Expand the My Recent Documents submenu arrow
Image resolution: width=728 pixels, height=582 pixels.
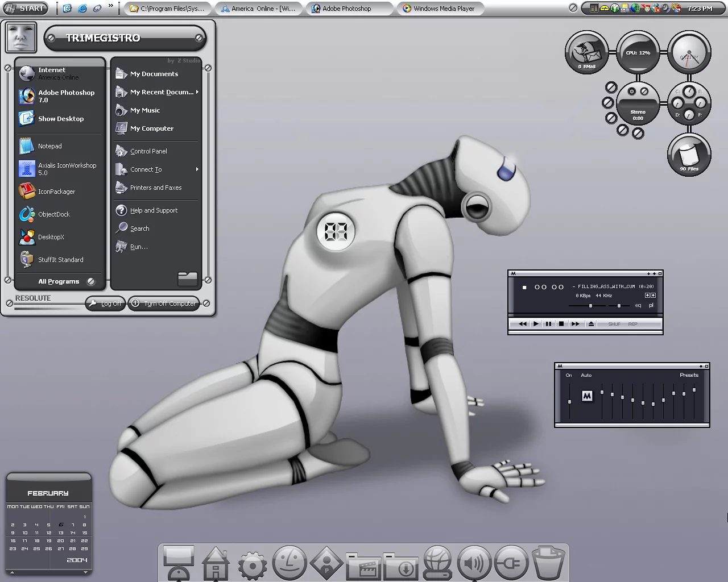point(197,92)
